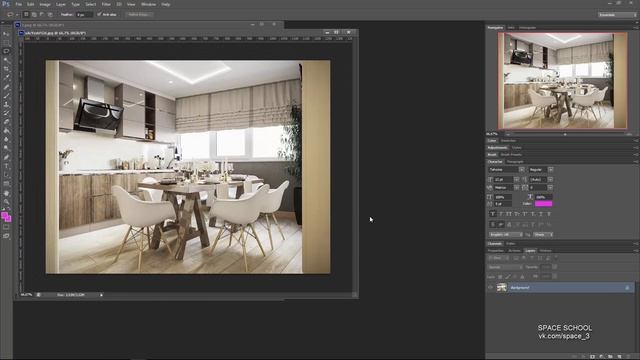
Task: Select the Background layer row
Action: coord(560,287)
